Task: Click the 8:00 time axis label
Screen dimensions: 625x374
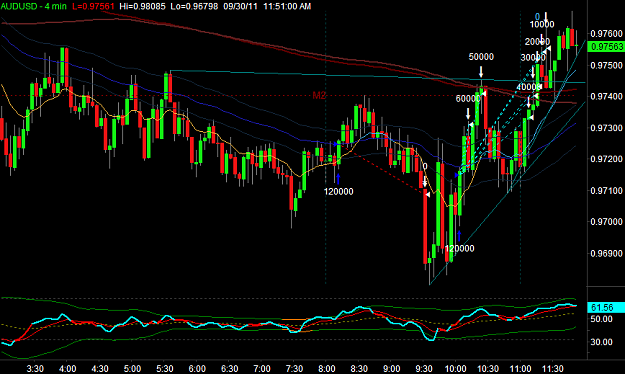Action: click(326, 368)
